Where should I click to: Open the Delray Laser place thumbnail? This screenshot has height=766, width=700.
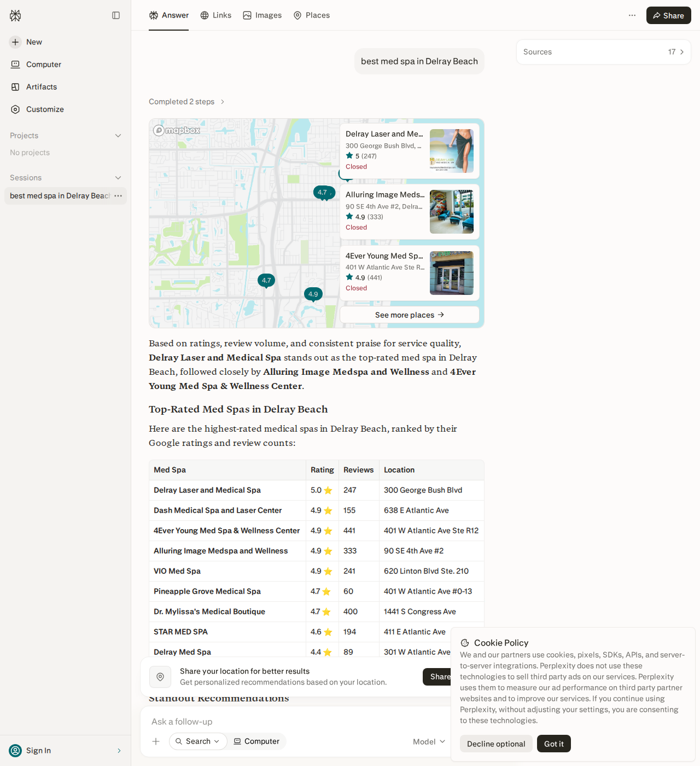[x=452, y=151]
